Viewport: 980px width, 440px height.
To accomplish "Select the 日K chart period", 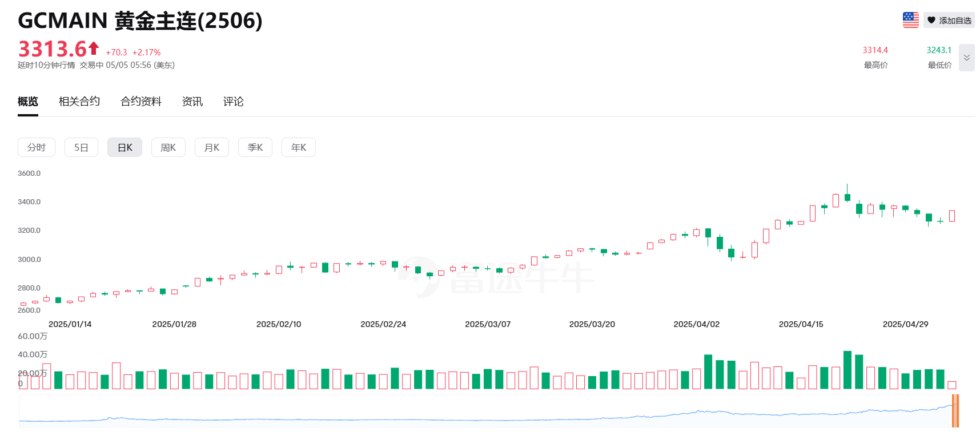I will (124, 147).
